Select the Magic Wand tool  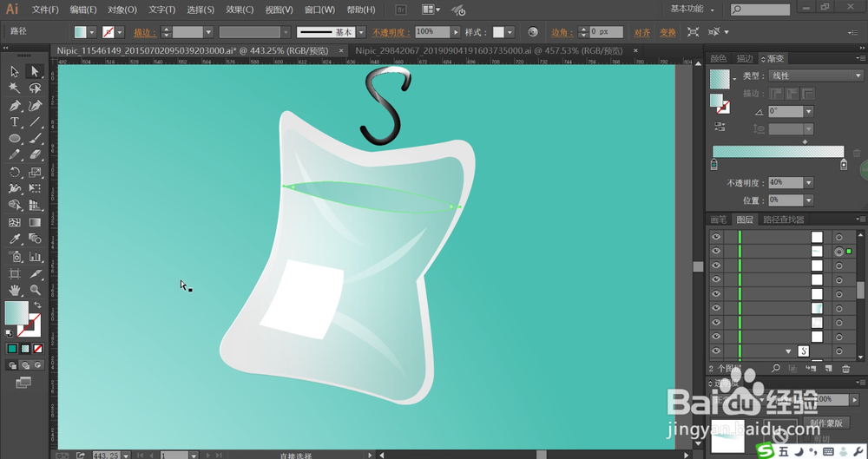point(15,89)
